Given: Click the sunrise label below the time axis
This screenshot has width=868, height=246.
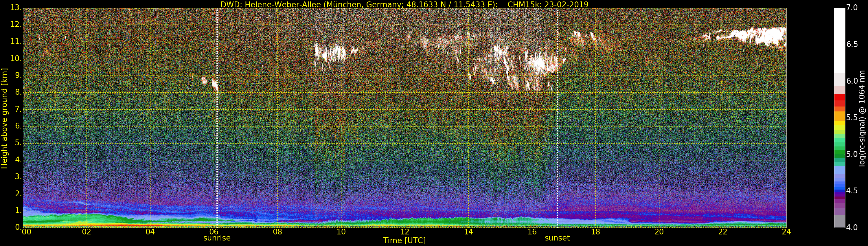Looking at the screenshot, I should (x=217, y=238).
